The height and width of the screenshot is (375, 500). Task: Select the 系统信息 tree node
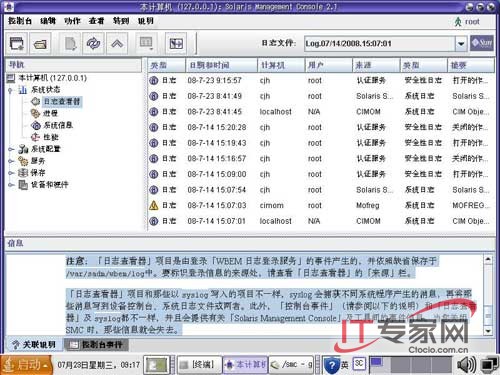pos(58,125)
